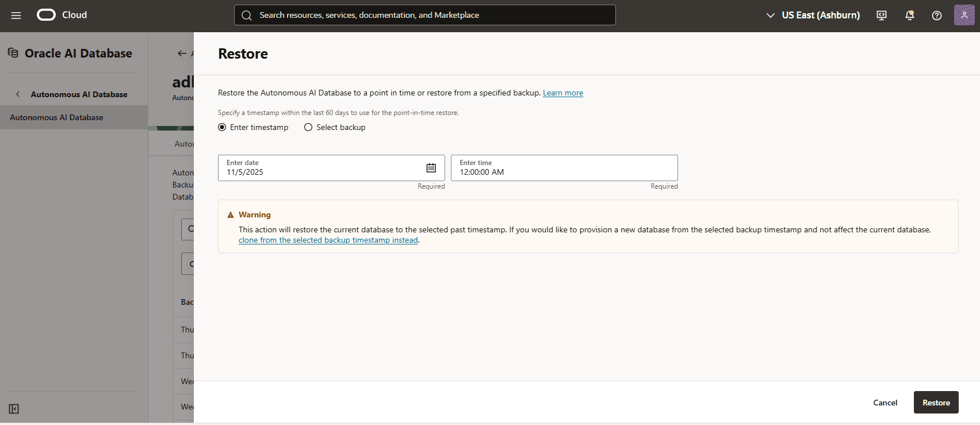Open the notifications bell

(x=909, y=16)
